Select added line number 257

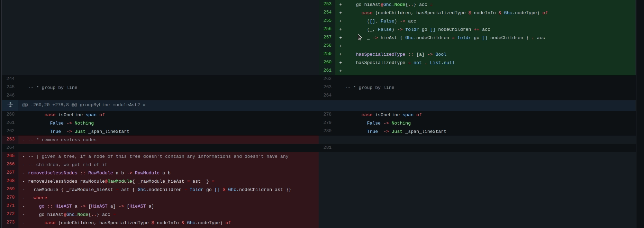coord(327,37)
